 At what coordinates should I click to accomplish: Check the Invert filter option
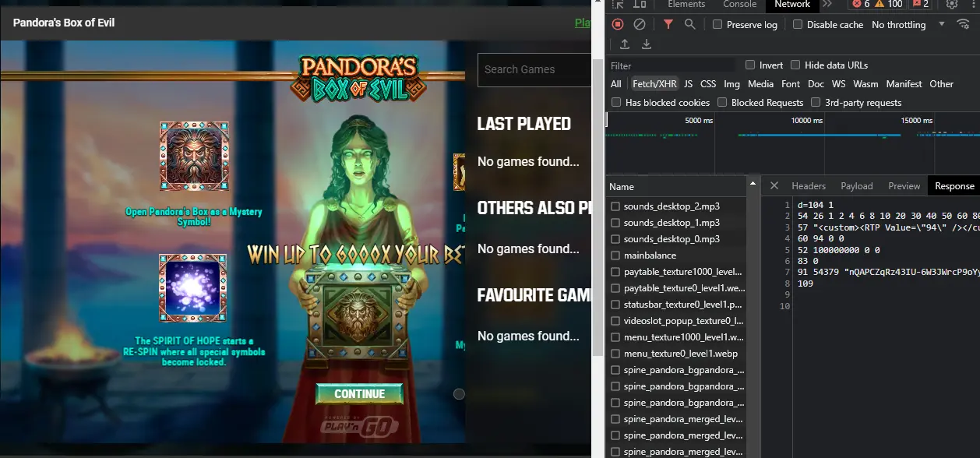[x=750, y=65]
